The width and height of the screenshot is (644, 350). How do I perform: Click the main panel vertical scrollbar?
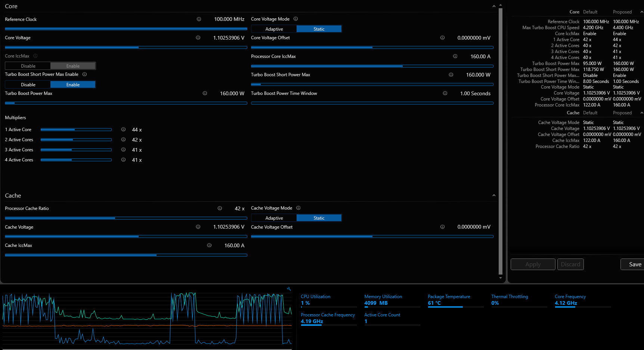pyautogui.click(x=501, y=141)
